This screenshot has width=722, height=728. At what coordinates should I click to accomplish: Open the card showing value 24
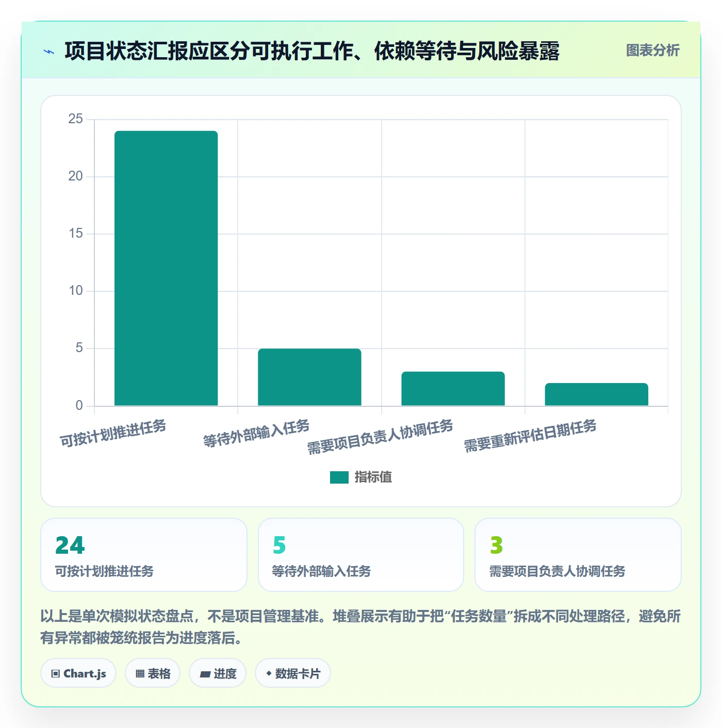click(x=144, y=555)
